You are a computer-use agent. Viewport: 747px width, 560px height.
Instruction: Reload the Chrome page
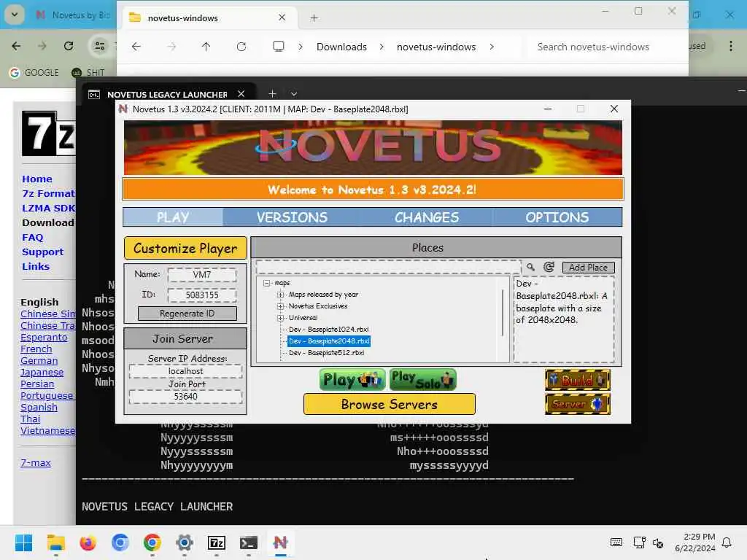click(69, 46)
